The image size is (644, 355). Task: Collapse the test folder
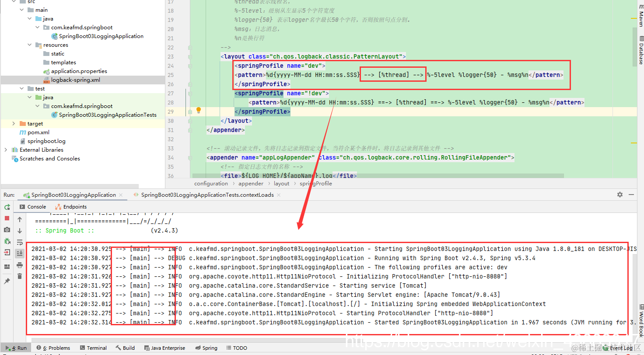click(21, 88)
